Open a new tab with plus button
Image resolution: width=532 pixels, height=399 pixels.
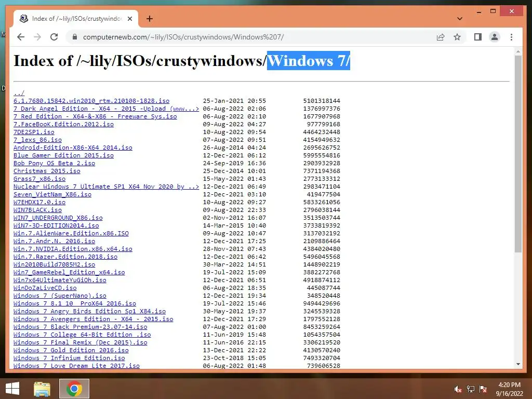pos(150,19)
